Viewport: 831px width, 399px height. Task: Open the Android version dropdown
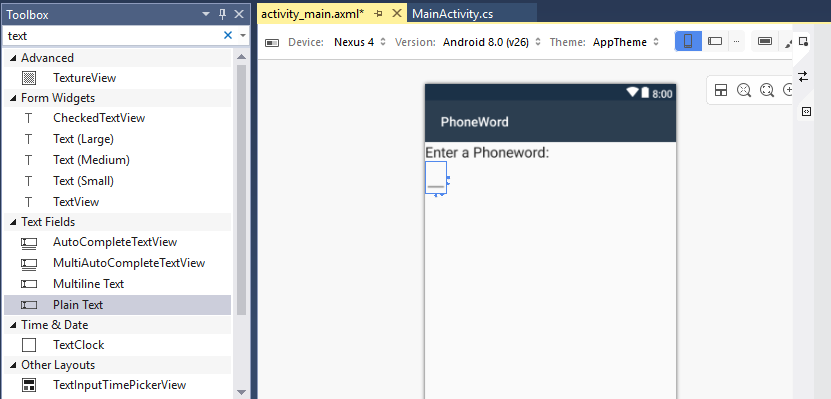tap(492, 42)
